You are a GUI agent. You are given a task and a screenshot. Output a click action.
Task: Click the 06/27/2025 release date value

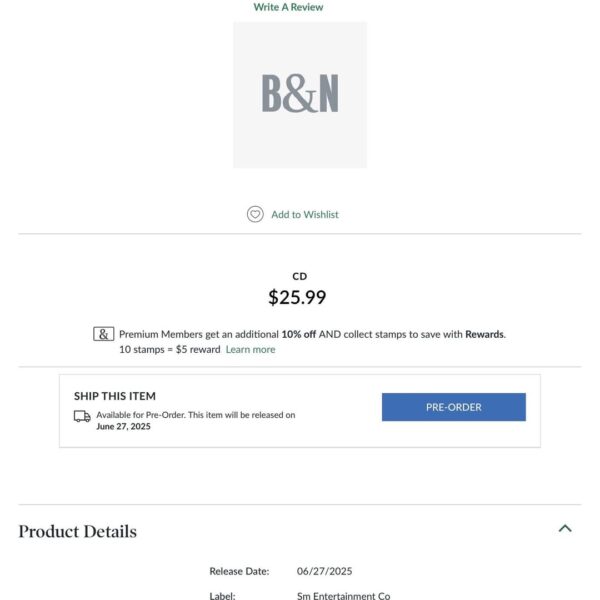point(322,571)
